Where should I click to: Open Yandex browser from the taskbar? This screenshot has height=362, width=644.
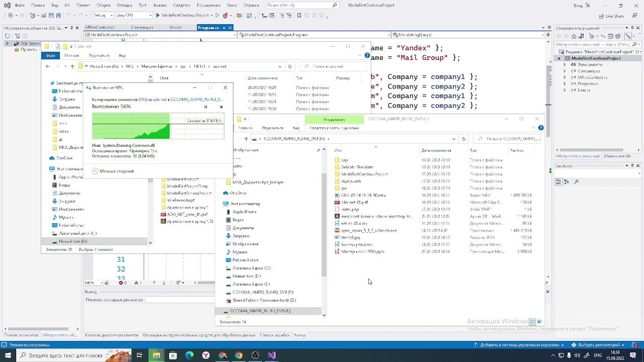206,355
